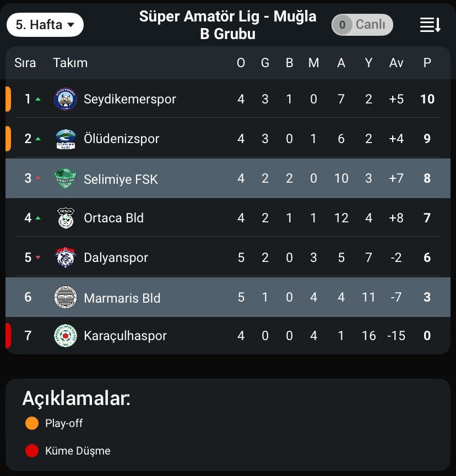The image size is (456, 476).
Task: Open Seydikemerspor club logo
Action: tap(66, 99)
